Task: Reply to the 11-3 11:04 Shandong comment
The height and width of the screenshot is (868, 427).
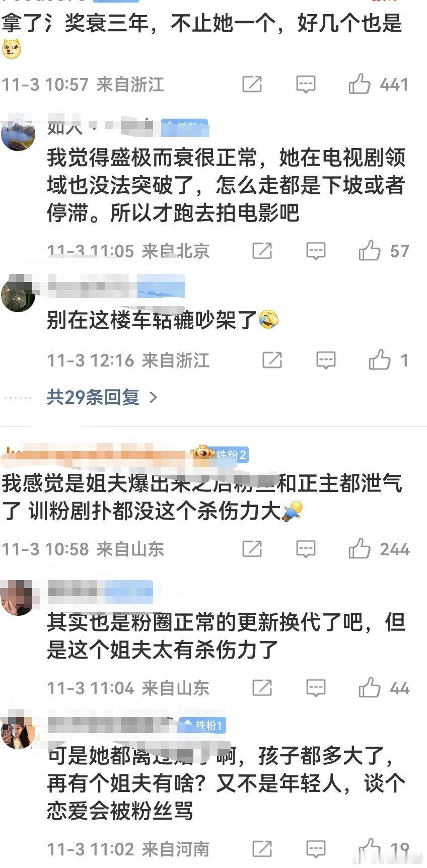Action: tap(316, 687)
